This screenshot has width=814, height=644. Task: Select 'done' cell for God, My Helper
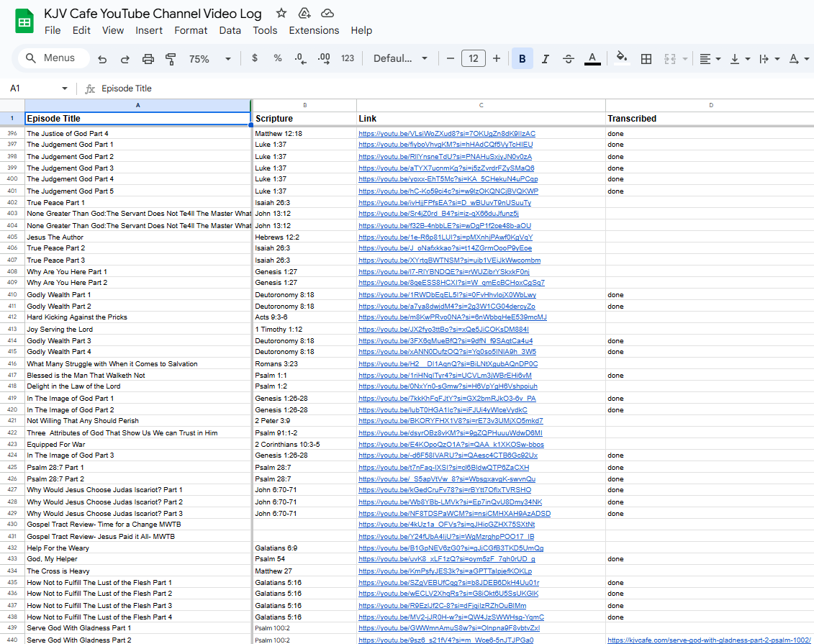pos(710,559)
